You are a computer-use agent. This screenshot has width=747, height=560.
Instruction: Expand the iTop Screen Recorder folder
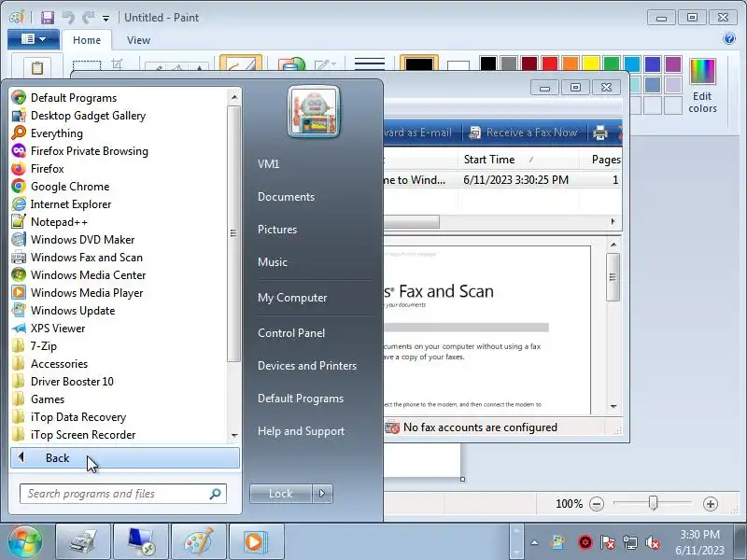pos(83,435)
